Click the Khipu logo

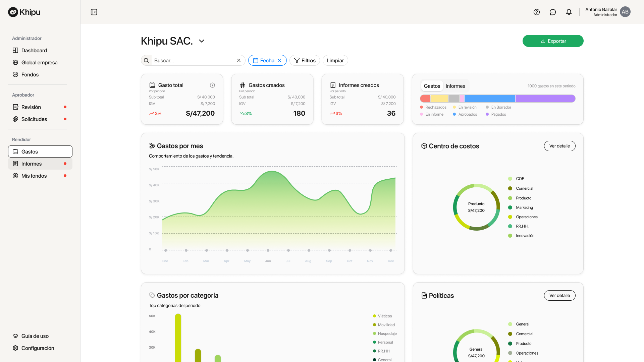[24, 12]
